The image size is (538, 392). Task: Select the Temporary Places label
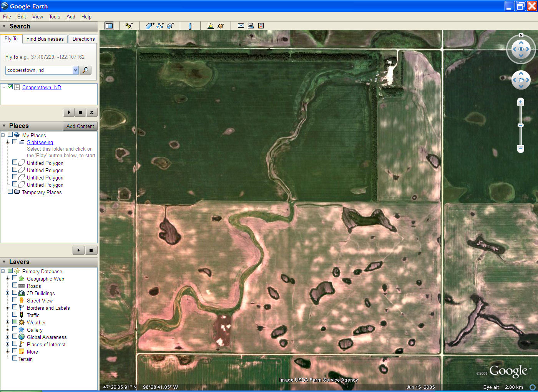coord(42,192)
